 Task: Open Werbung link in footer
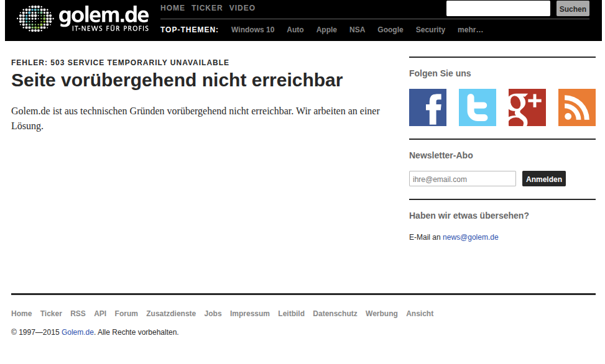click(x=382, y=314)
